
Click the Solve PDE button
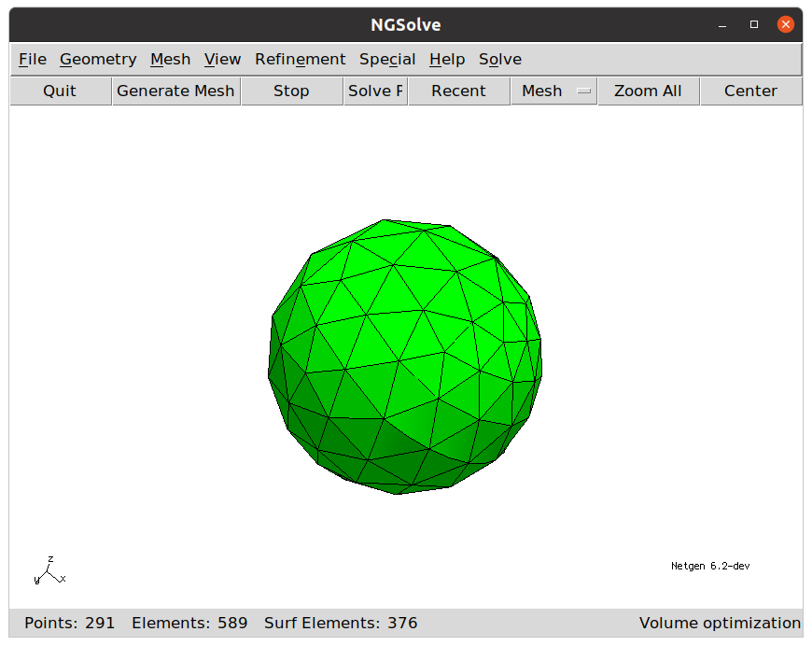376,91
